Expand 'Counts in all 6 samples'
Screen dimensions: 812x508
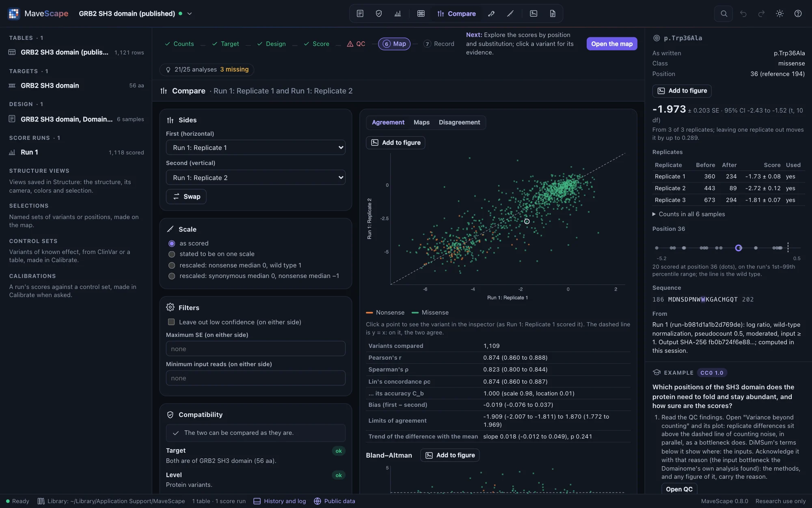point(689,214)
